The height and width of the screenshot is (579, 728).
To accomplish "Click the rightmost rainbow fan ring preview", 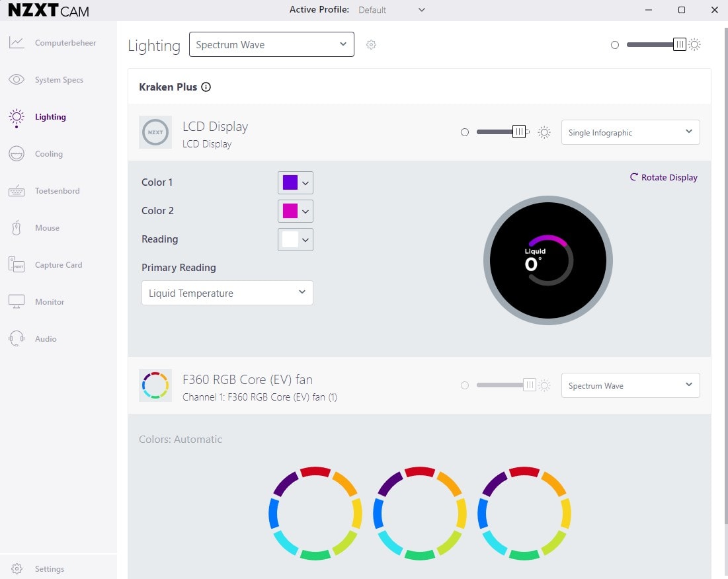I will click(524, 513).
